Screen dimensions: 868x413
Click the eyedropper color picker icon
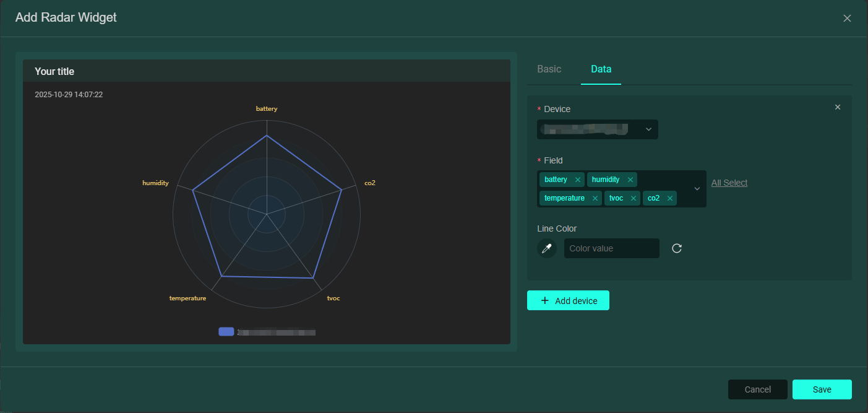(547, 248)
